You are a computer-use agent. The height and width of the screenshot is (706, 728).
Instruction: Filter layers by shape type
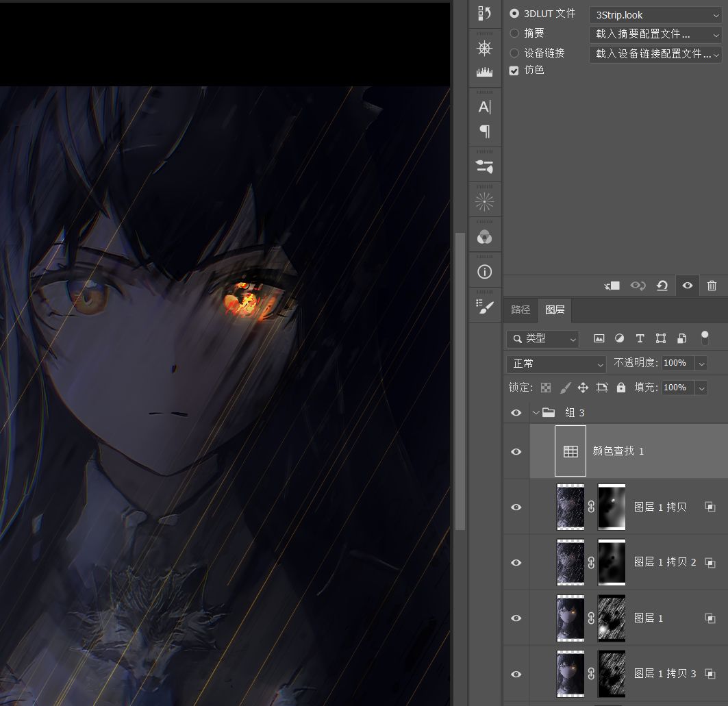tap(661, 338)
